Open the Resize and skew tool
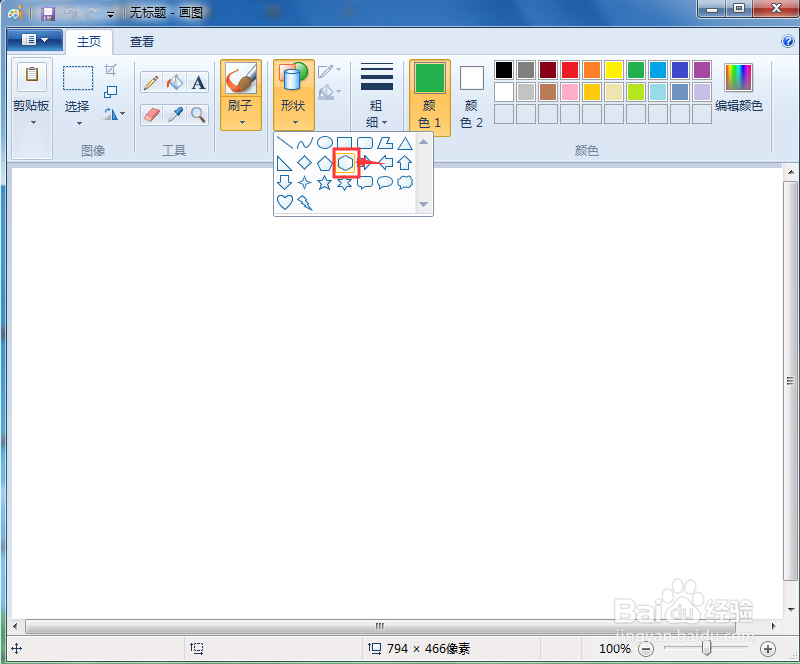The width and height of the screenshot is (800, 664). [x=111, y=92]
